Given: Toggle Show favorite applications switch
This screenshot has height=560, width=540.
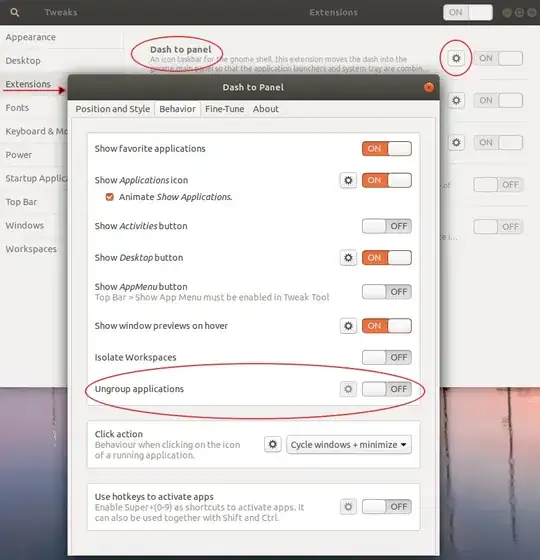Looking at the screenshot, I should (x=387, y=149).
